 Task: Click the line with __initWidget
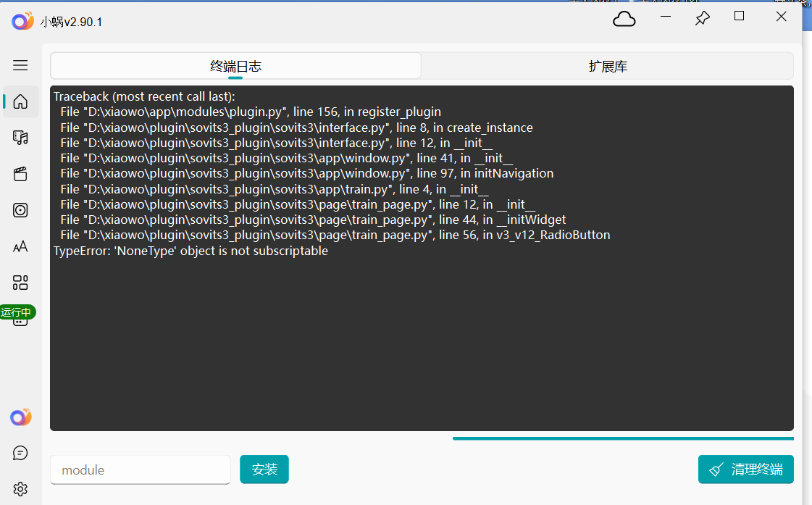coord(313,220)
